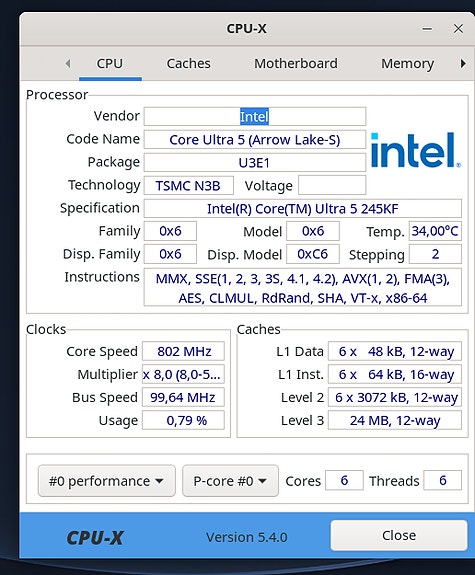This screenshot has width=475, height=575.
Task: Click the Vendor field showing Intel
Action: 255,116
